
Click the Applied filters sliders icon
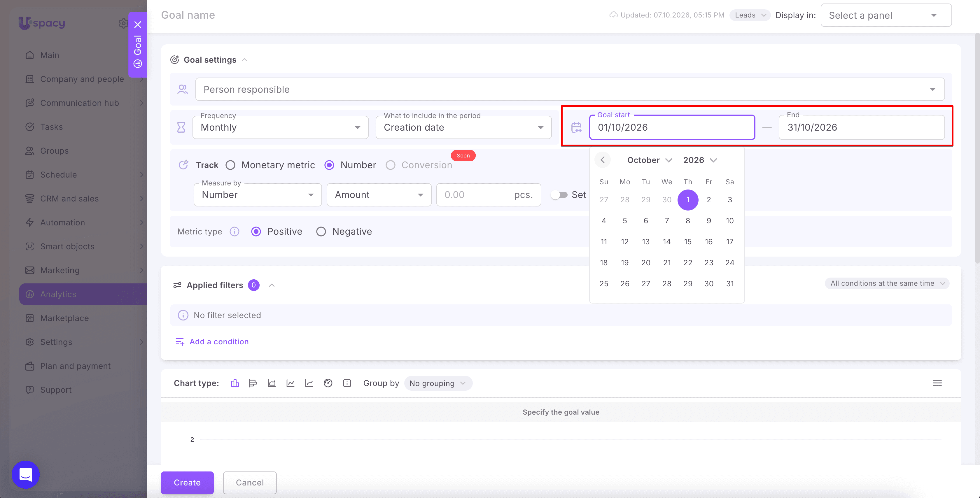(177, 285)
